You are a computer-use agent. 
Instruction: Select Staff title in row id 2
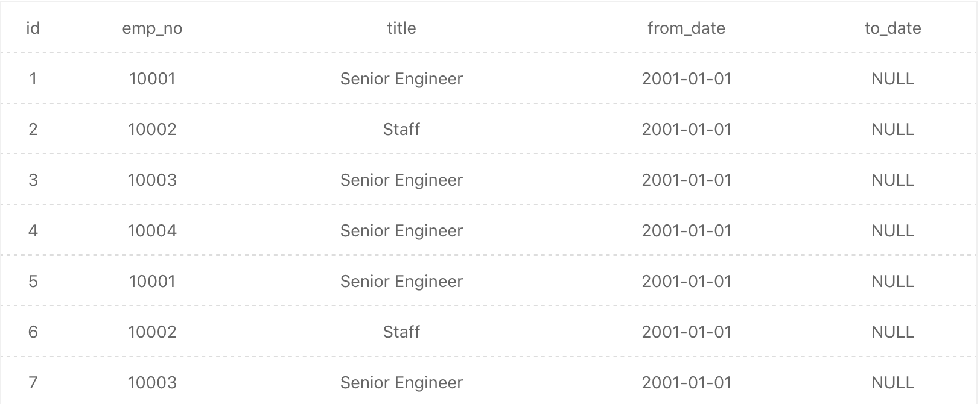tap(401, 129)
